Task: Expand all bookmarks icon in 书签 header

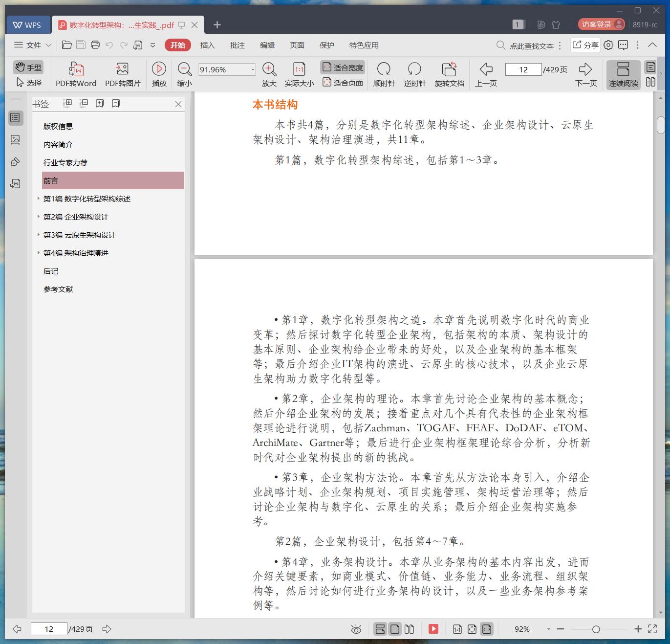Action: [68, 103]
